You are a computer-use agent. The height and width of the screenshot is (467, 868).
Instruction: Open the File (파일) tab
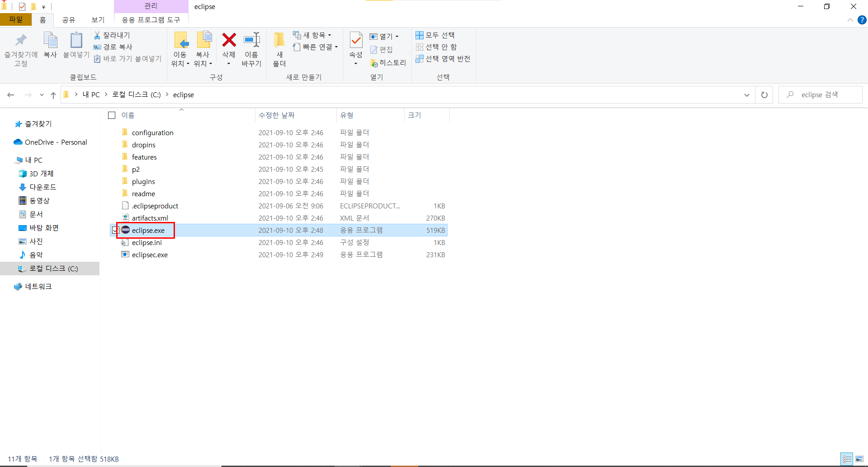tap(16, 19)
